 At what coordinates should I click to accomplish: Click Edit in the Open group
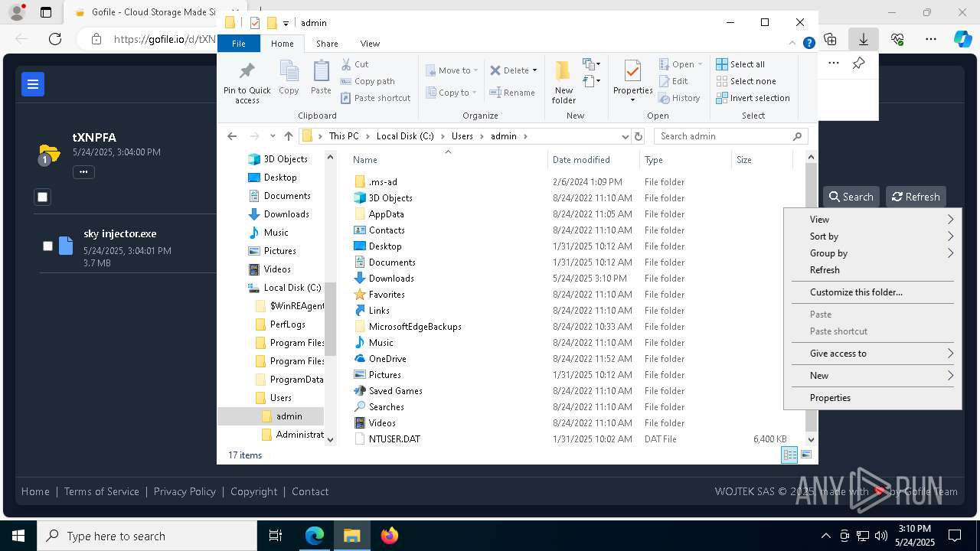click(x=673, y=81)
